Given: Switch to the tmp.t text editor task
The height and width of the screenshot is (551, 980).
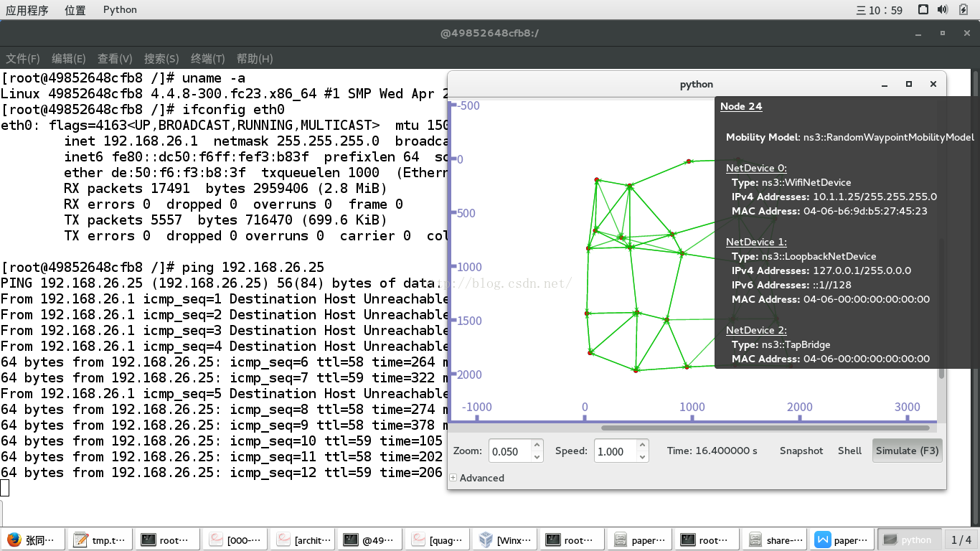Looking at the screenshot, I should pyautogui.click(x=100, y=540).
